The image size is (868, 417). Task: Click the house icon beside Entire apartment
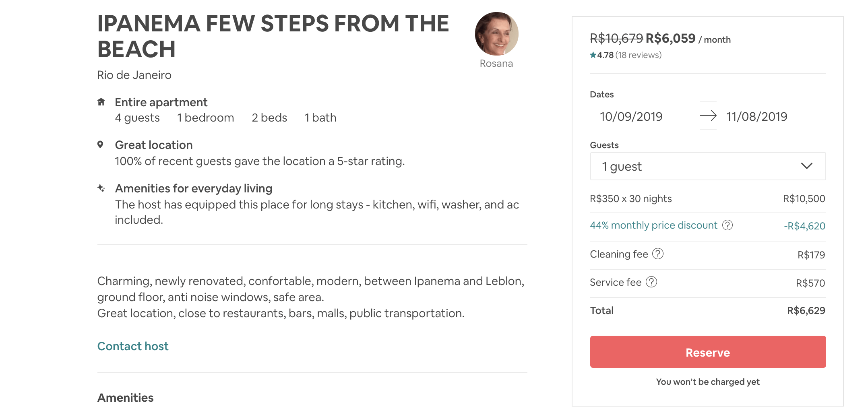pos(101,102)
